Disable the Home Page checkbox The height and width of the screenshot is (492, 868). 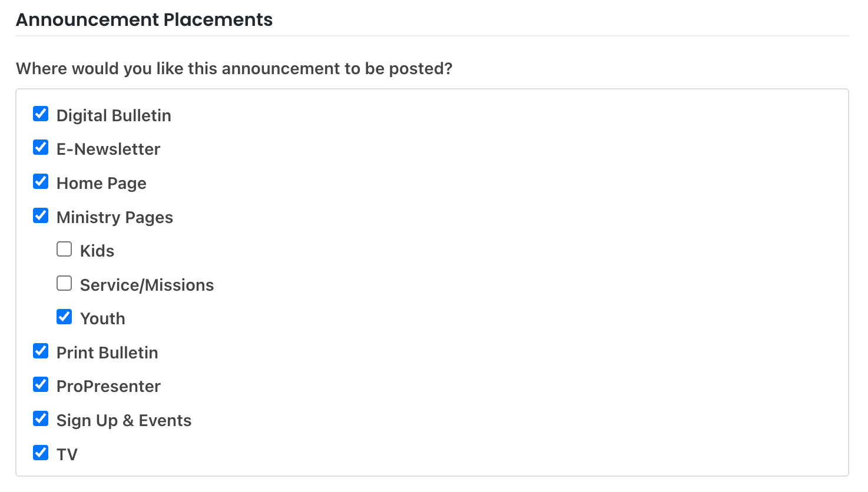coord(41,181)
